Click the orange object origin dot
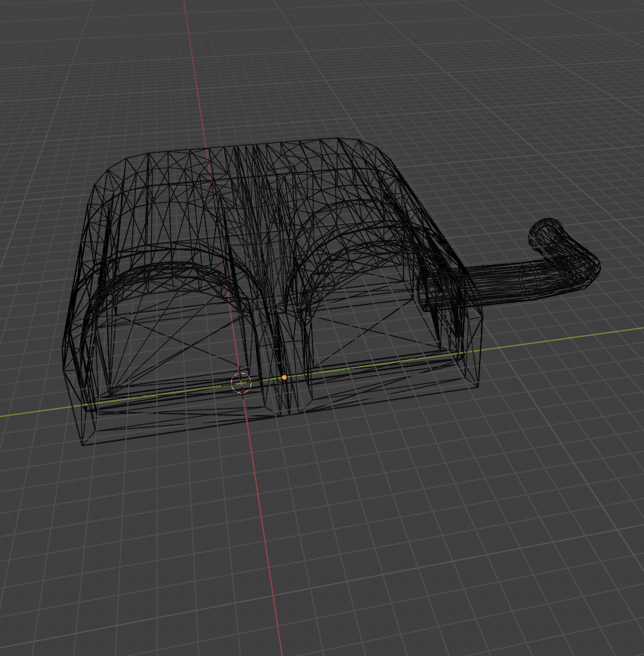The height and width of the screenshot is (656, 644). tap(284, 377)
